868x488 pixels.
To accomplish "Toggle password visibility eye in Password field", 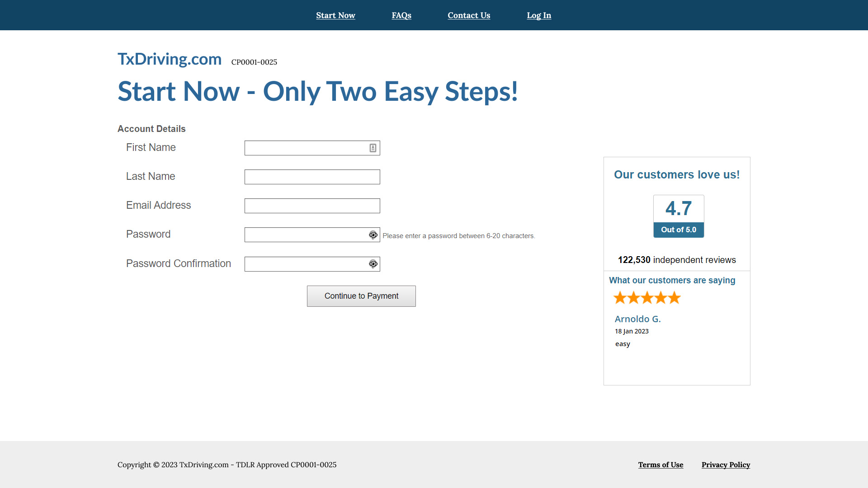I will point(373,235).
